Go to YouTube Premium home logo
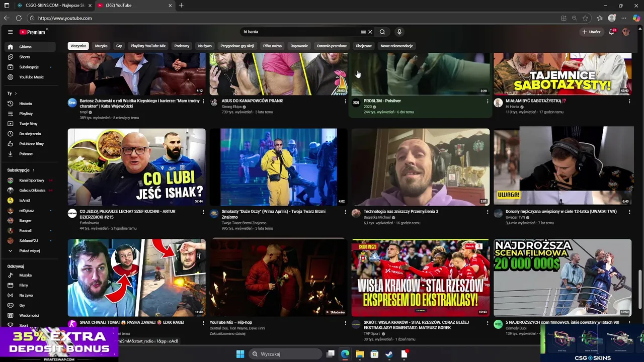This screenshot has width=644, height=362. coord(33,32)
